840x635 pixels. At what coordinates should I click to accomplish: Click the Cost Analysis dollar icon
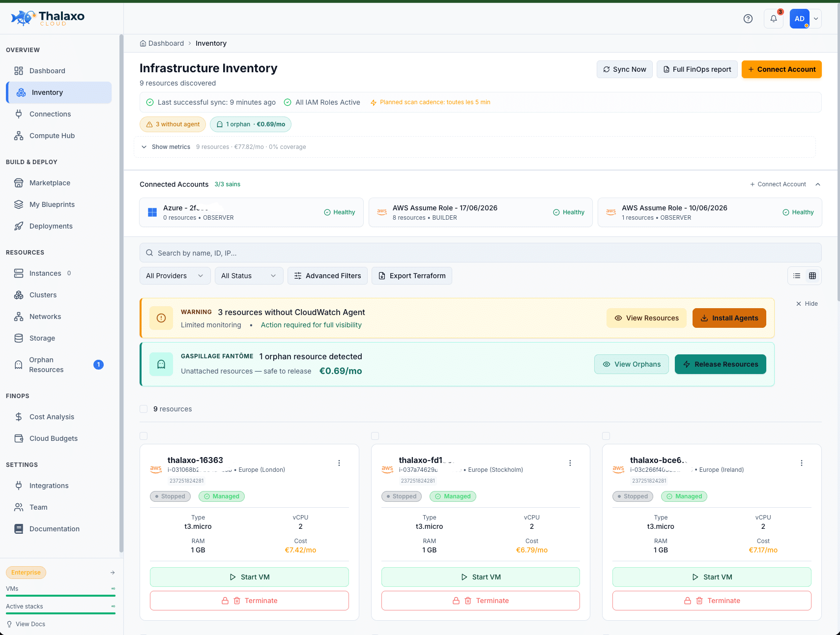(x=19, y=417)
